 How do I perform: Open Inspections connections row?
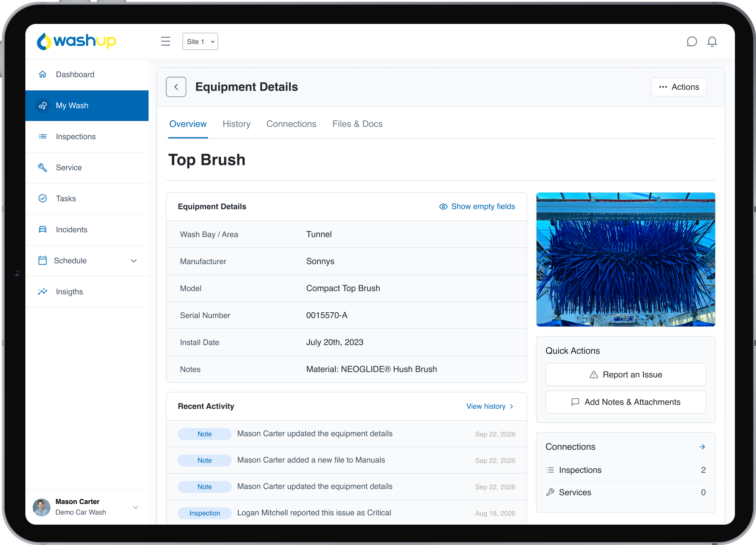(x=626, y=470)
